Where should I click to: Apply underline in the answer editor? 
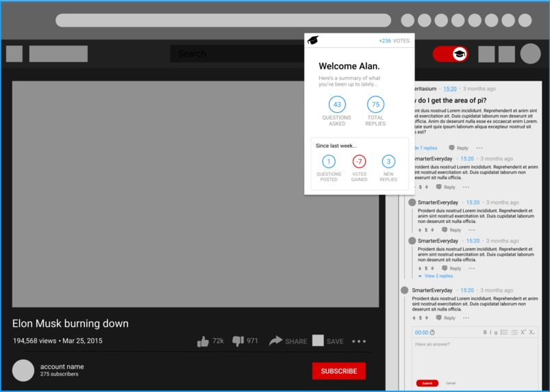tap(496, 332)
